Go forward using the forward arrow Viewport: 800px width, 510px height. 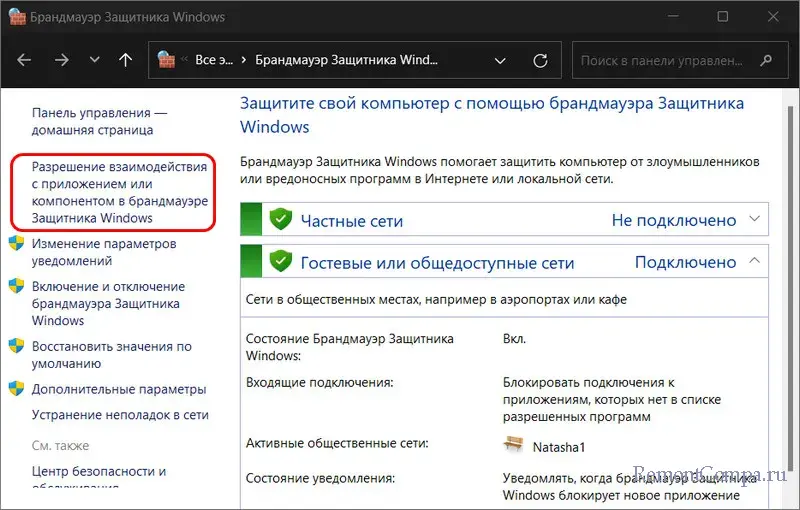pos(61,60)
